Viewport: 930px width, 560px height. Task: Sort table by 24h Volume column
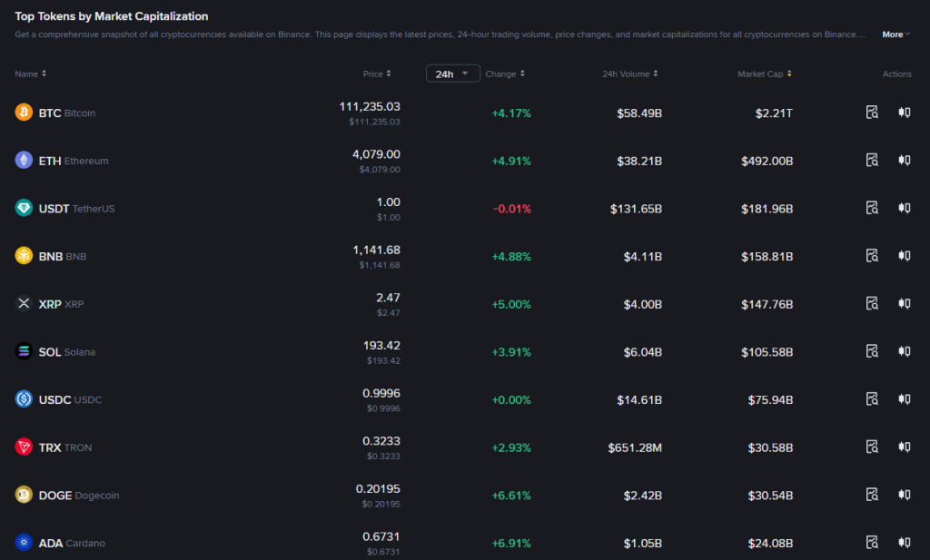pos(630,74)
